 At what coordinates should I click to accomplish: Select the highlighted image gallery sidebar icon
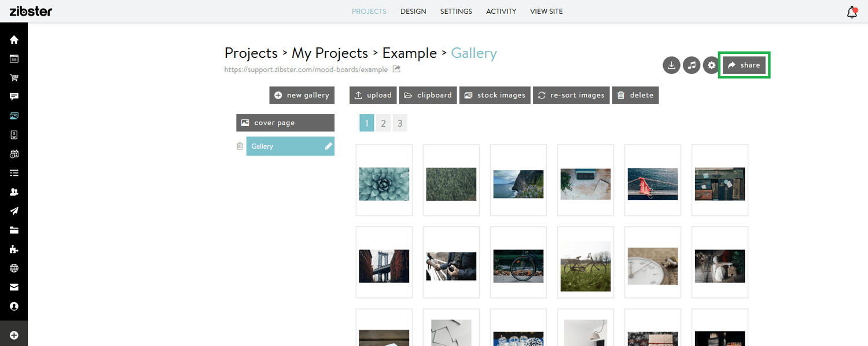point(14,116)
